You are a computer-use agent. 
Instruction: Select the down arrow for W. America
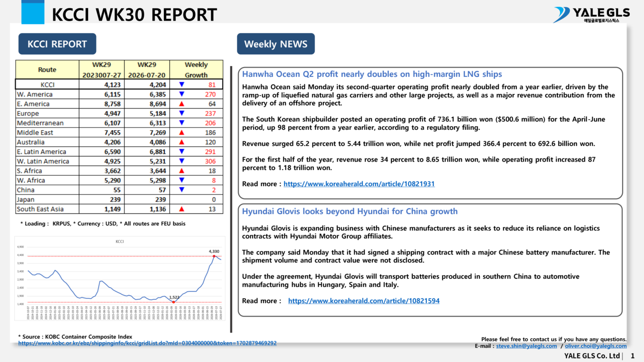pos(182,94)
